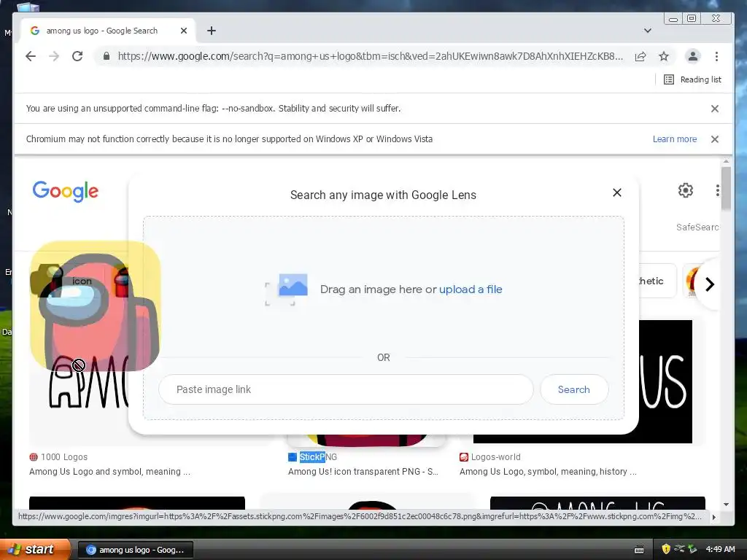Click the image placeholder icon in Lens drop area
The image size is (747, 560).
pos(287,289)
